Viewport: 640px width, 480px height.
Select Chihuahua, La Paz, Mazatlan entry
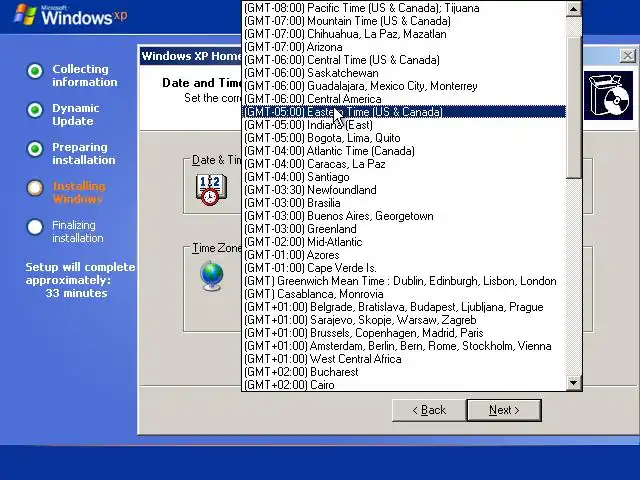pyautogui.click(x=404, y=34)
